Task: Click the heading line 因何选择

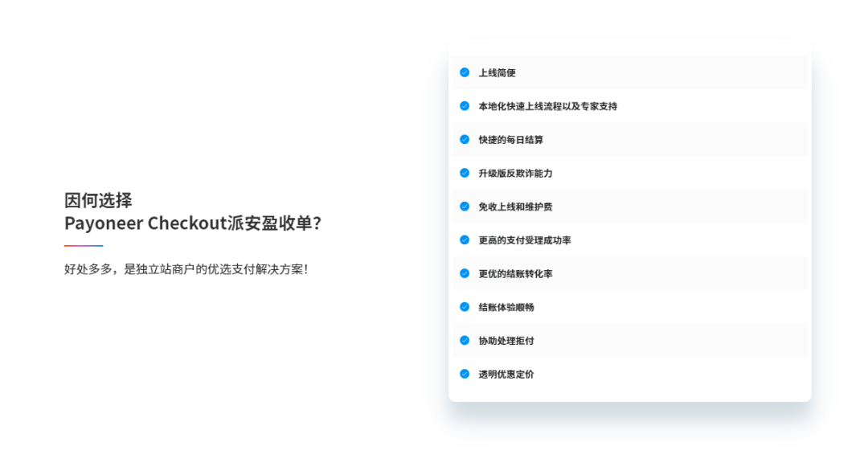Action: point(98,200)
